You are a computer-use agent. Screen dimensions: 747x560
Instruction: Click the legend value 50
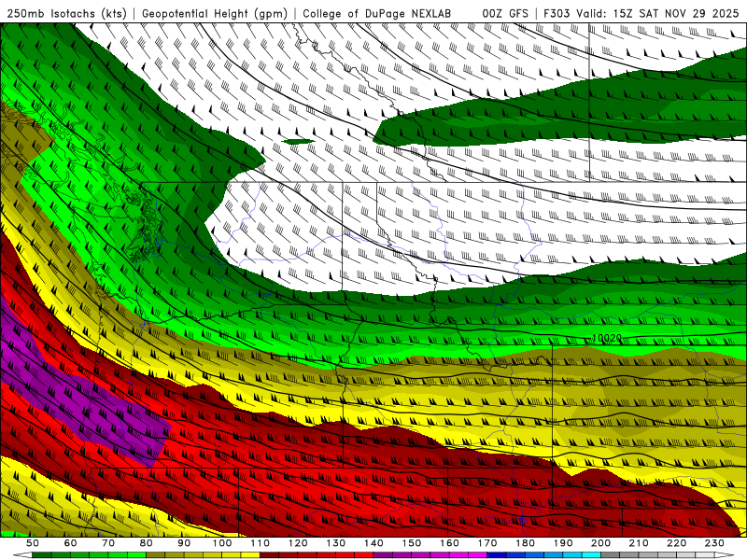point(33,543)
